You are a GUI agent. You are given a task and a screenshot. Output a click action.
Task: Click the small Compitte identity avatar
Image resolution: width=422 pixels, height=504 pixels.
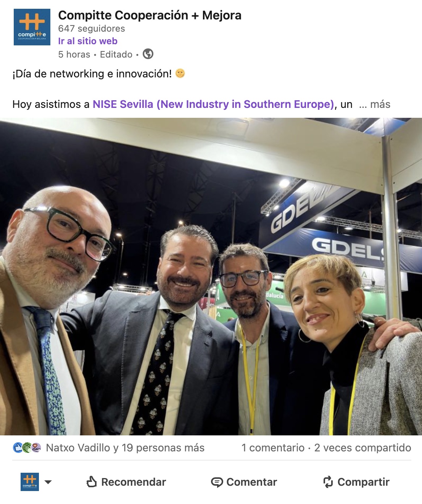point(30,482)
